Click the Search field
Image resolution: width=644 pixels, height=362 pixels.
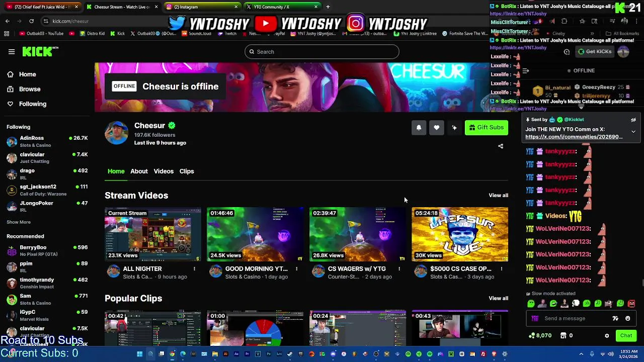(322, 52)
